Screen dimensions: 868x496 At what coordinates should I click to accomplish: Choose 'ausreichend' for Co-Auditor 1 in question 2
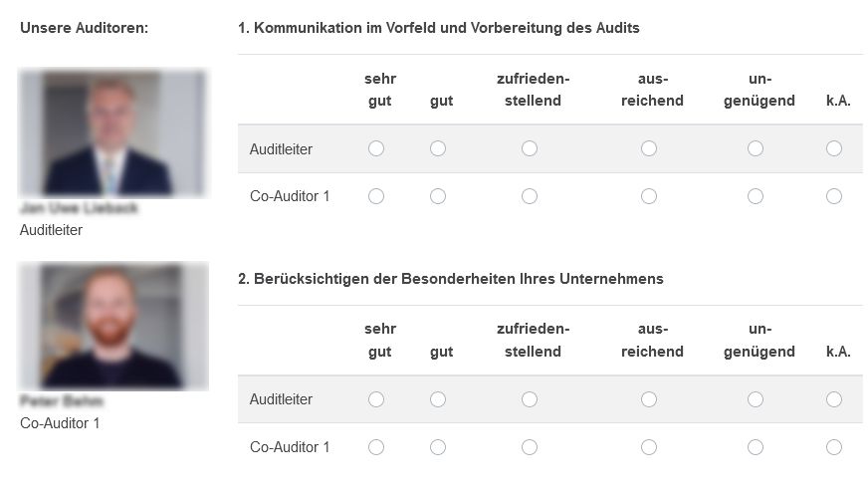click(649, 447)
